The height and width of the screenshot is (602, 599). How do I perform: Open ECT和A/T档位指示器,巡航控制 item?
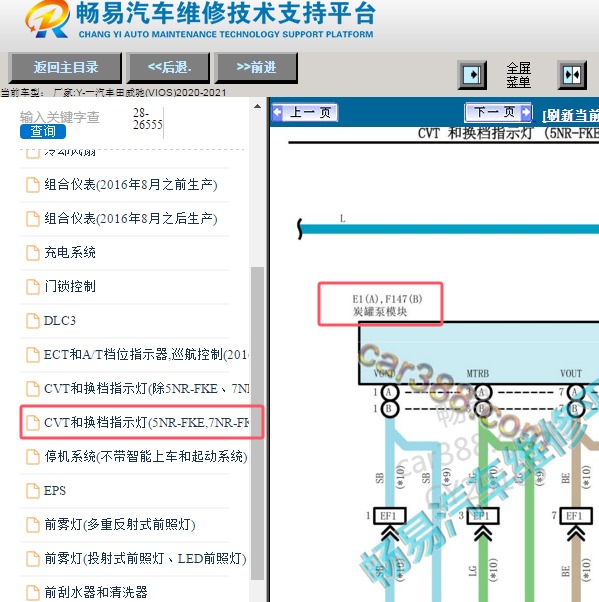tap(146, 354)
